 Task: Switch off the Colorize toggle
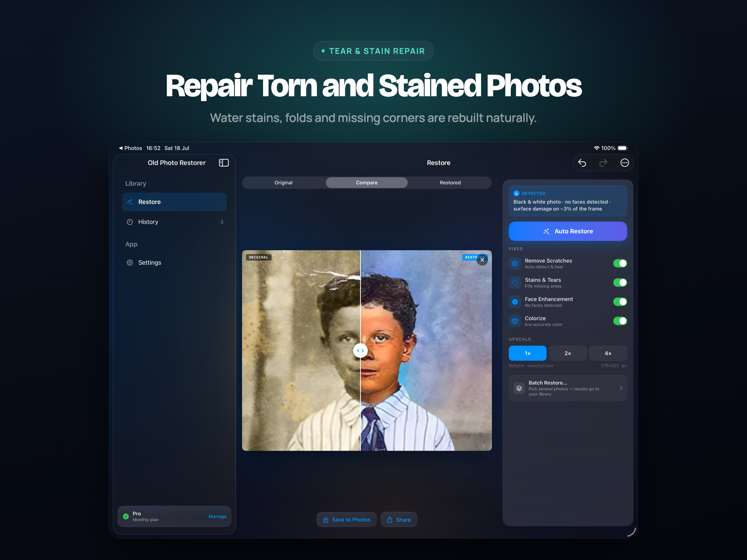620,321
